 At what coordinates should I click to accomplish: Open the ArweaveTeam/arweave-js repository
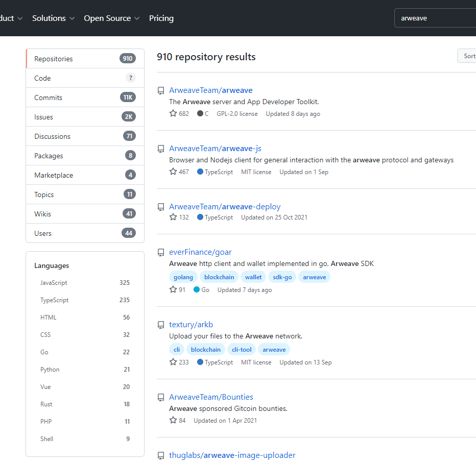(x=215, y=148)
